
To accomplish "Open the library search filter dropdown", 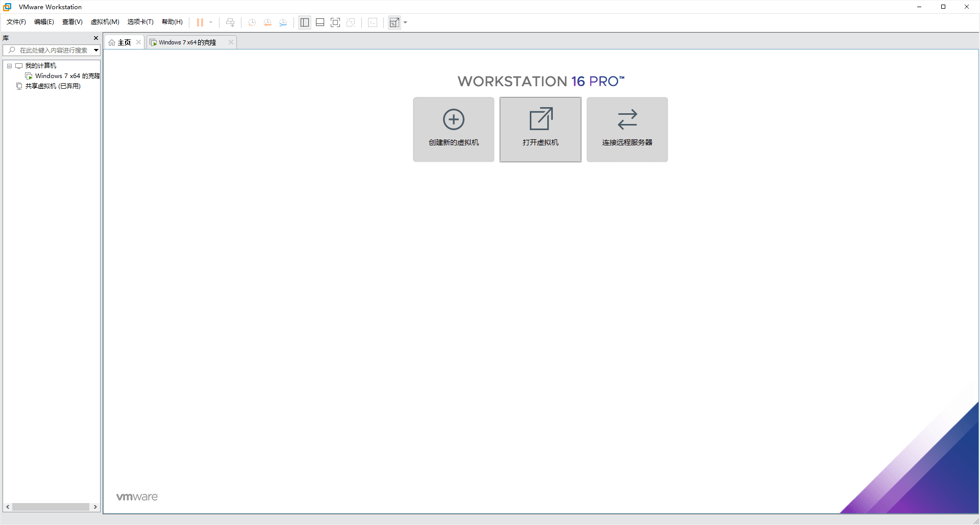I will tap(96, 50).
